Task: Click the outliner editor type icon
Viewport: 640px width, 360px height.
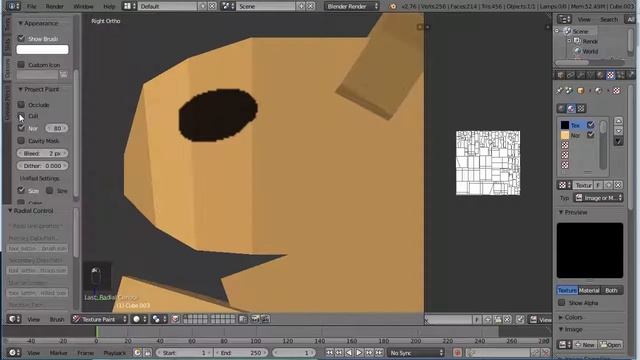Action: point(564,19)
